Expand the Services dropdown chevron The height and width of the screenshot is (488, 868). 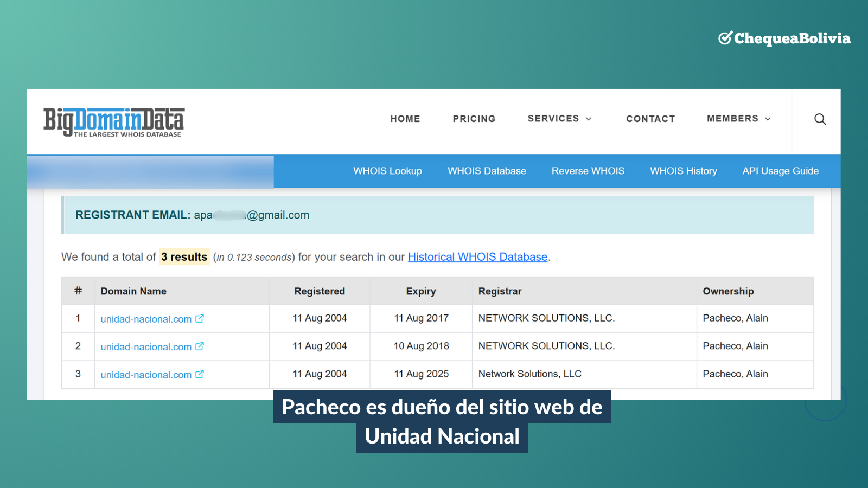tap(589, 119)
